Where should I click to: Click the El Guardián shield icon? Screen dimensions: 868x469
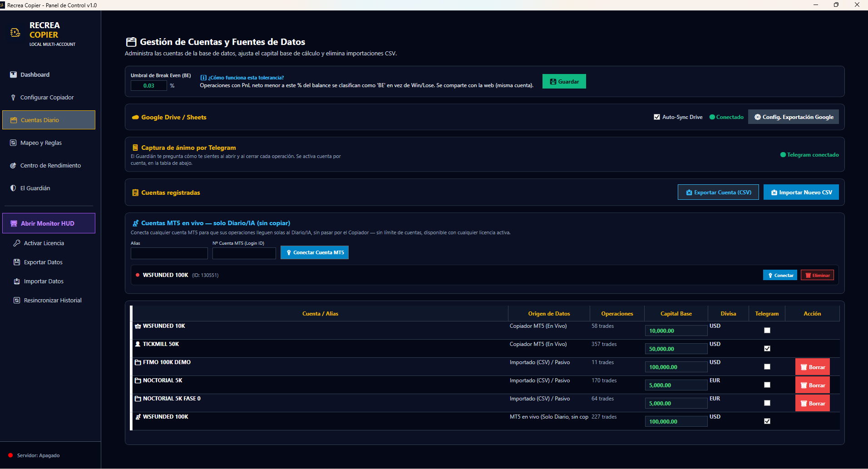13,188
